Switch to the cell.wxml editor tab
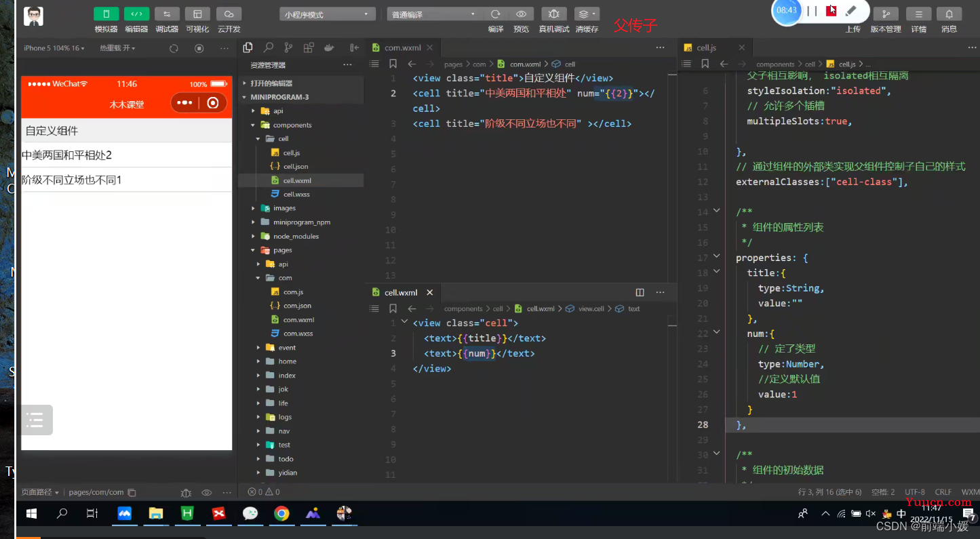 coord(401,292)
